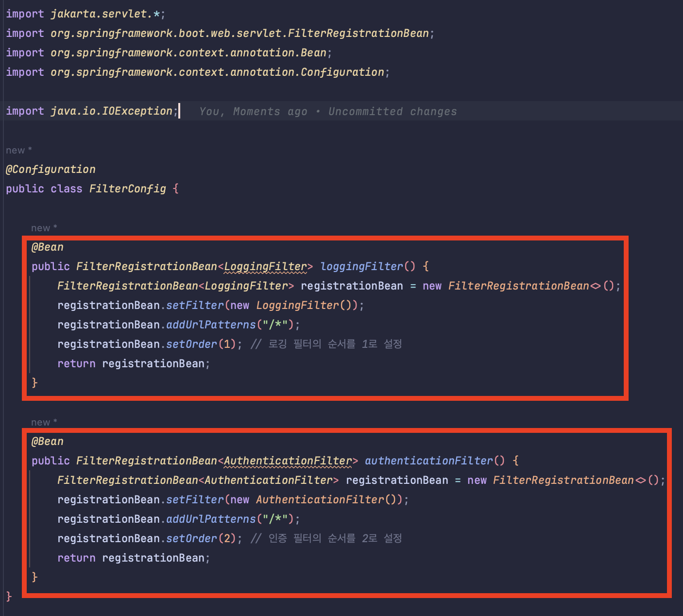Screen dimensions: 683x616
Task: Click addUrlPatterns in the authenticationFilter method
Action: pyautogui.click(x=211, y=519)
